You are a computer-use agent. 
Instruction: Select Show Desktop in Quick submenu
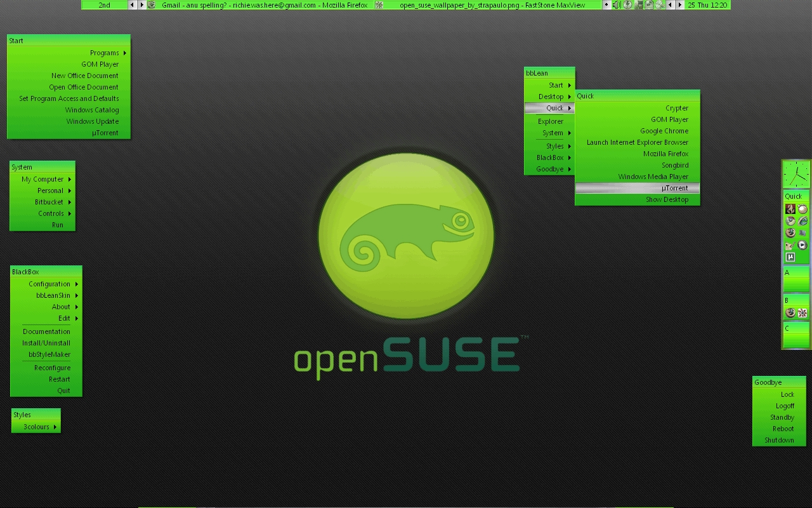638,199
